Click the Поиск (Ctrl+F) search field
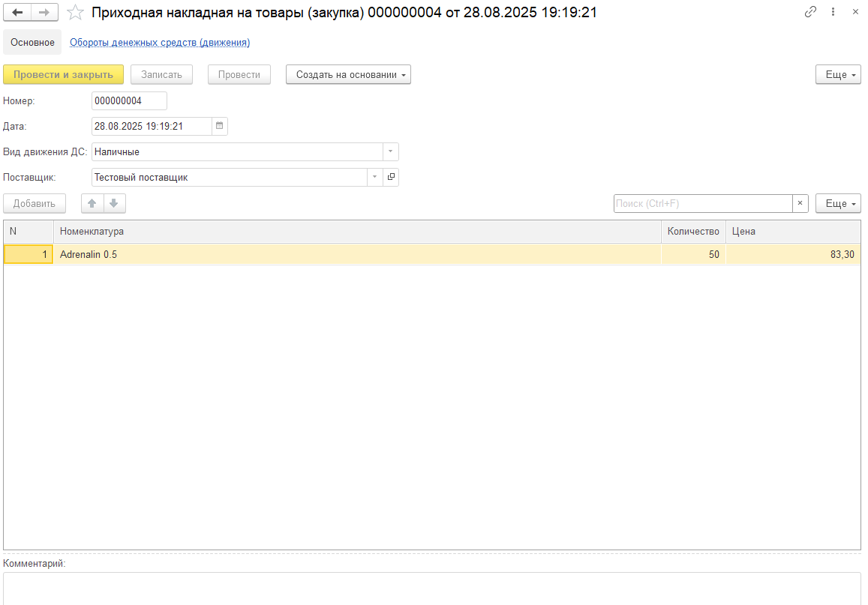Image resolution: width=868 pixels, height=605 pixels. pos(702,203)
